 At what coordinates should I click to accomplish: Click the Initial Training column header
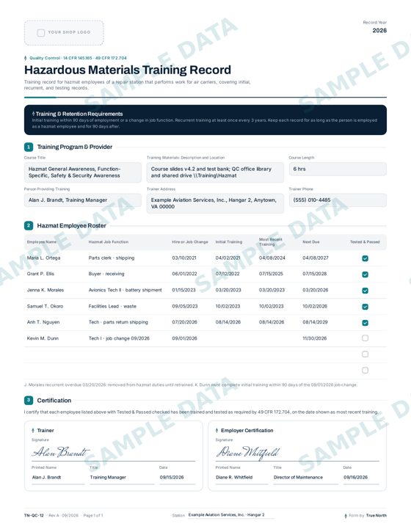(x=229, y=242)
